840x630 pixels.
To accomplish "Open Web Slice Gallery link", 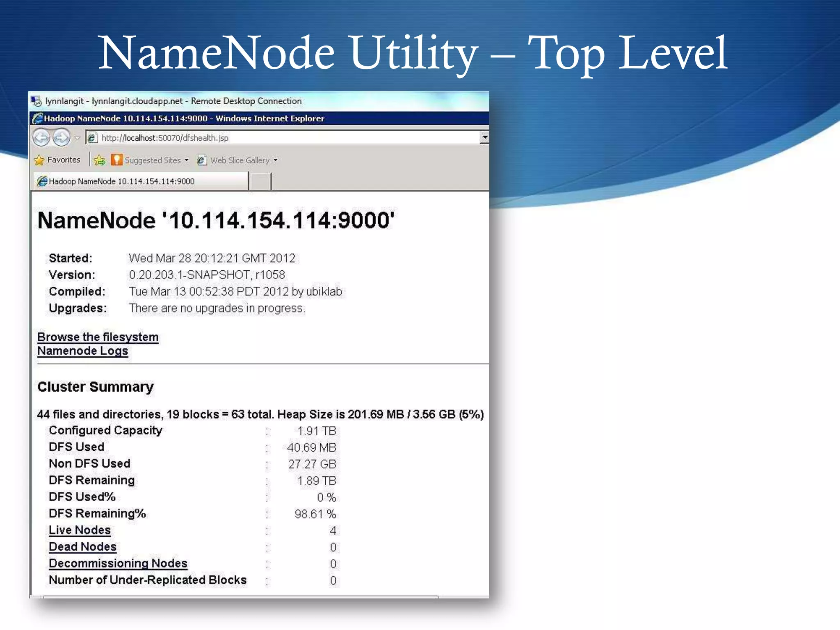I will click(240, 160).
